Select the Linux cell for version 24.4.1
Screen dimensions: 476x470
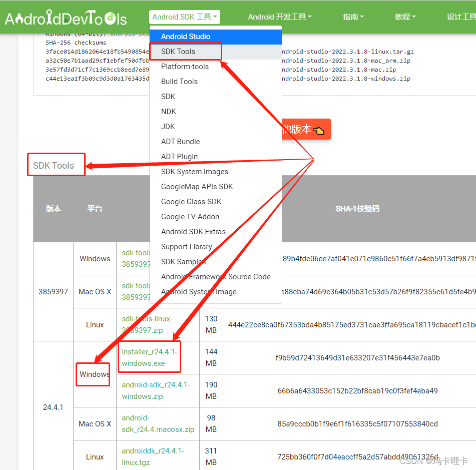(x=95, y=457)
